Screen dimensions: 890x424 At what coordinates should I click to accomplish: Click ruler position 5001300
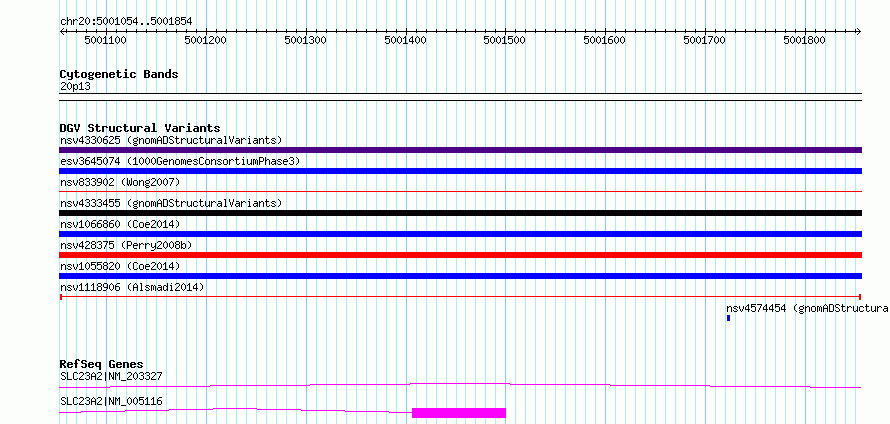click(x=305, y=40)
